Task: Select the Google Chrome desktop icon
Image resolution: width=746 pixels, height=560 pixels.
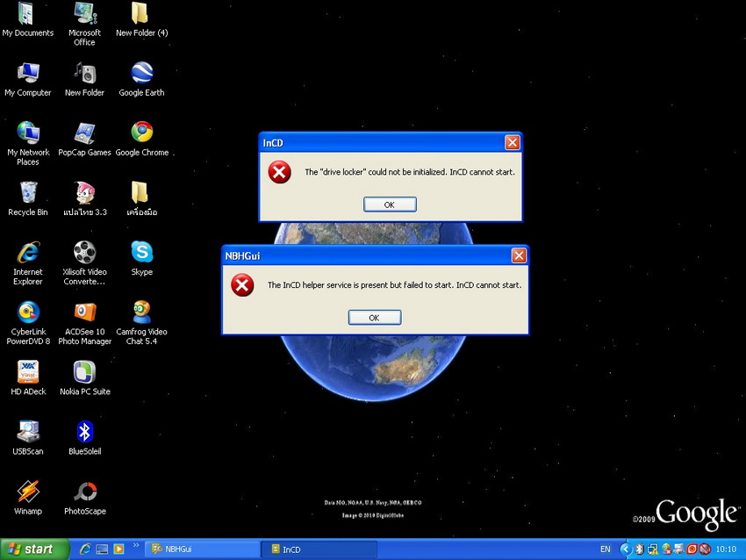Action: (142, 140)
